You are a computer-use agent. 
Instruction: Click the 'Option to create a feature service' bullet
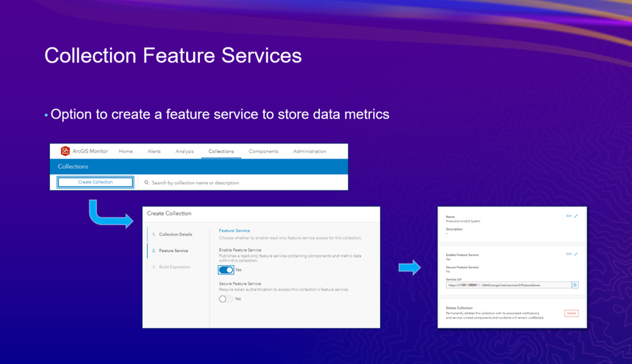tap(220, 114)
